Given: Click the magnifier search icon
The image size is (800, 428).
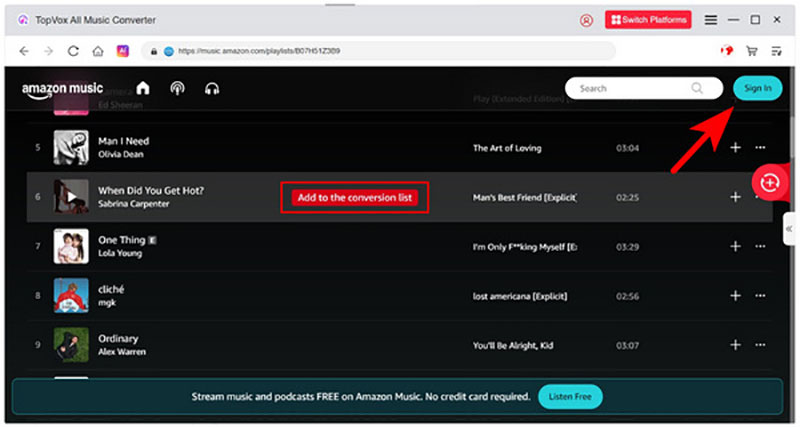Looking at the screenshot, I should (697, 88).
